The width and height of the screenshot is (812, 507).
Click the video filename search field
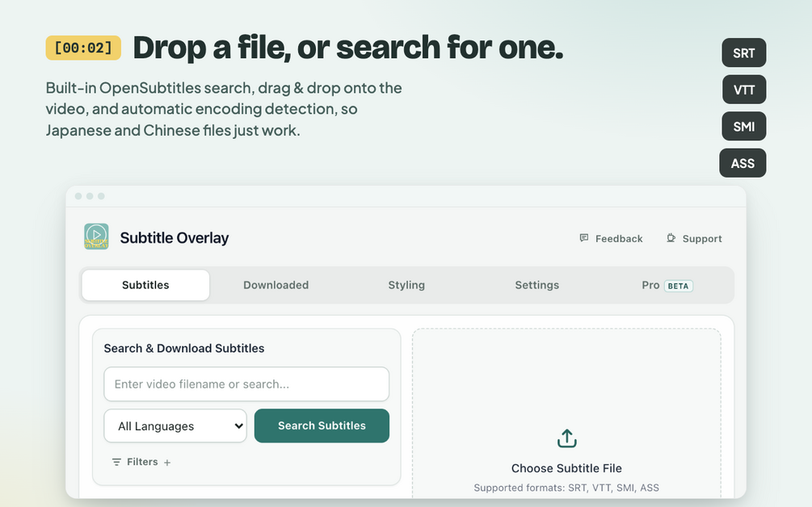tap(246, 383)
